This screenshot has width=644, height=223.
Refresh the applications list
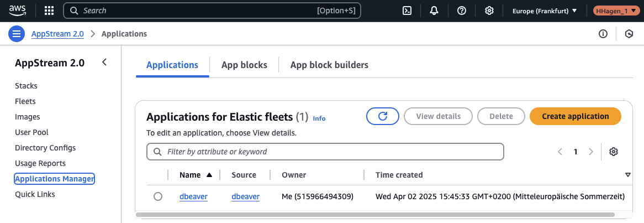[x=383, y=116]
